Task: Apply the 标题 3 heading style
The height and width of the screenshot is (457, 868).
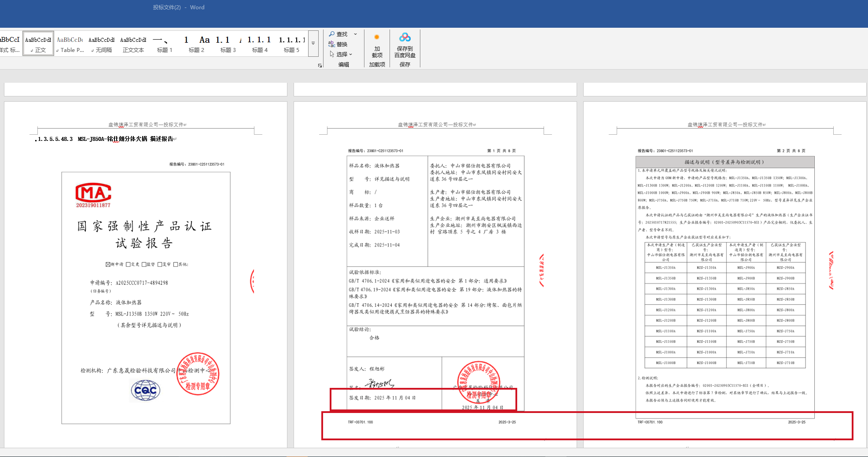Action: pos(228,44)
